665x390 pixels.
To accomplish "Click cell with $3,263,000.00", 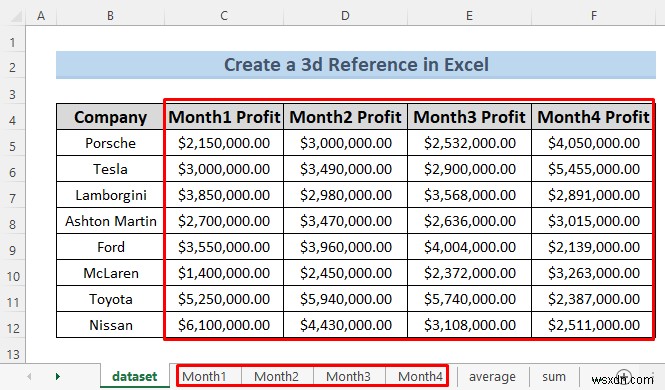I will click(x=592, y=273).
